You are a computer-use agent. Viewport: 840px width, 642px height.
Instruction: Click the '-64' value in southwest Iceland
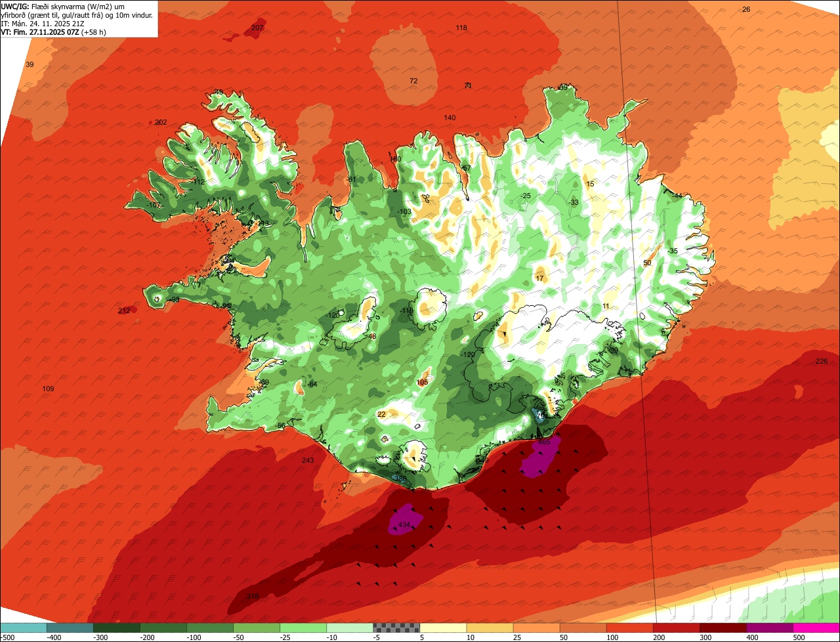pyautogui.click(x=312, y=384)
